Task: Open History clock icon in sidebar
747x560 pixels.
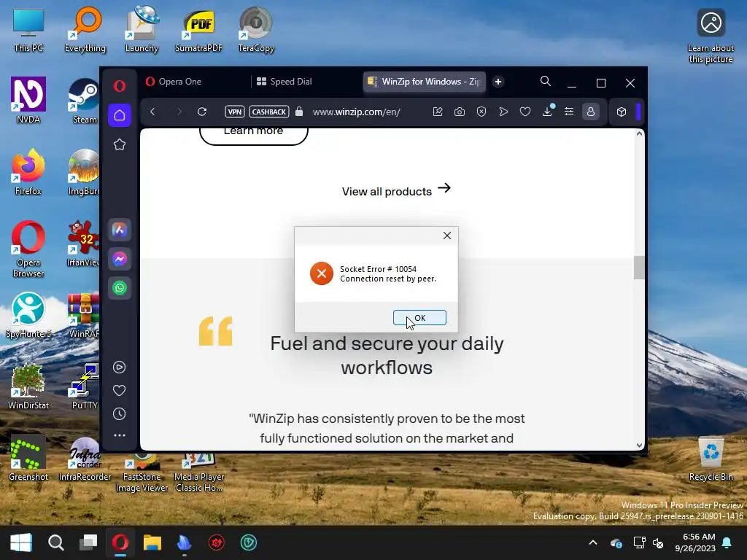Action: coord(119,414)
